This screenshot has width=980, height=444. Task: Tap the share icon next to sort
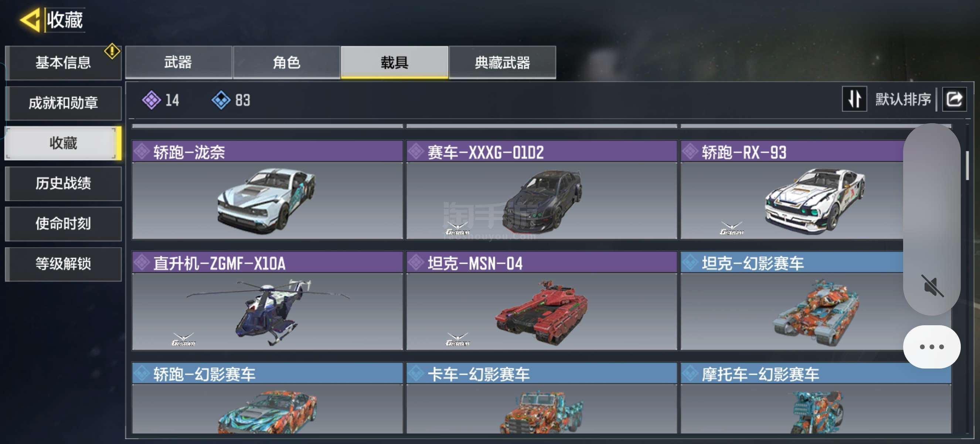(955, 99)
